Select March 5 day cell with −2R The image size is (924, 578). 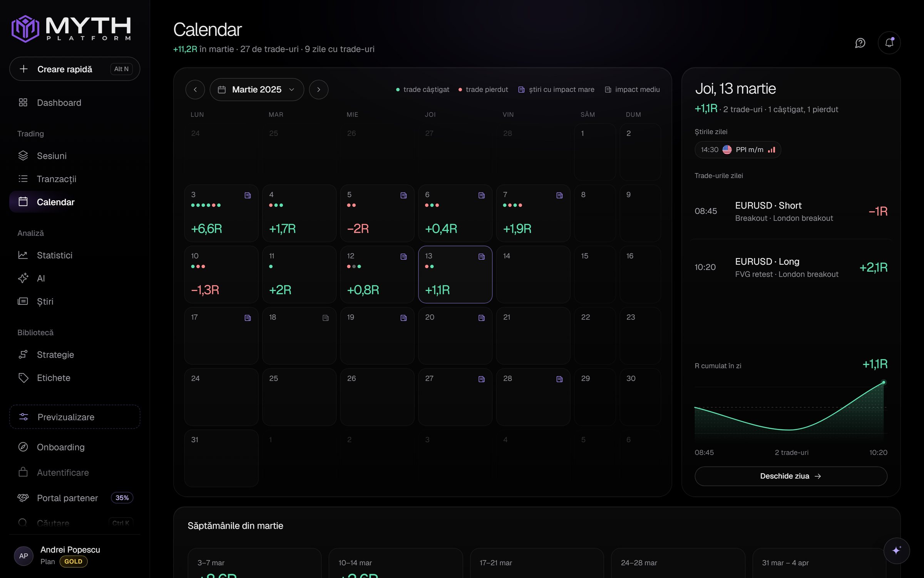click(x=377, y=213)
